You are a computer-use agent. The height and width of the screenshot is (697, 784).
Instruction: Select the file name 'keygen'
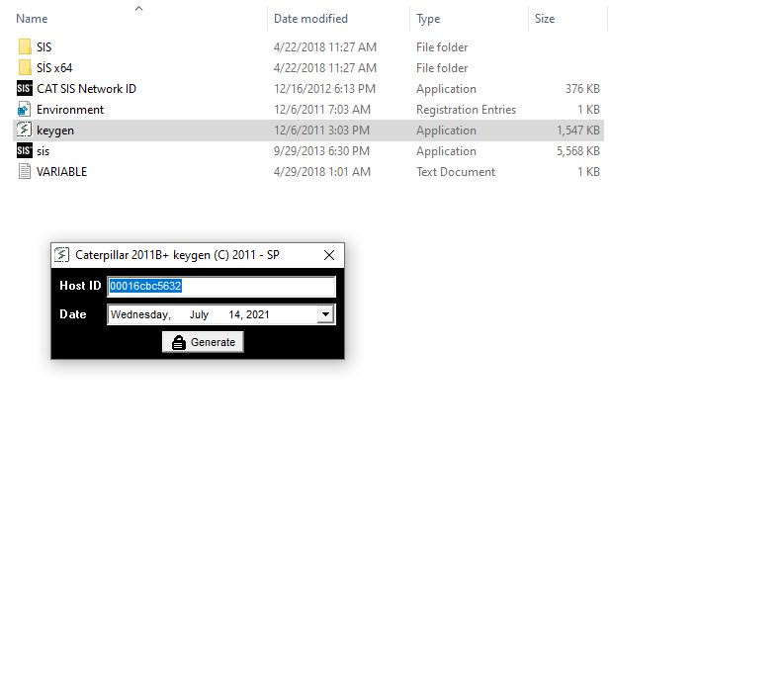pyautogui.click(x=55, y=131)
